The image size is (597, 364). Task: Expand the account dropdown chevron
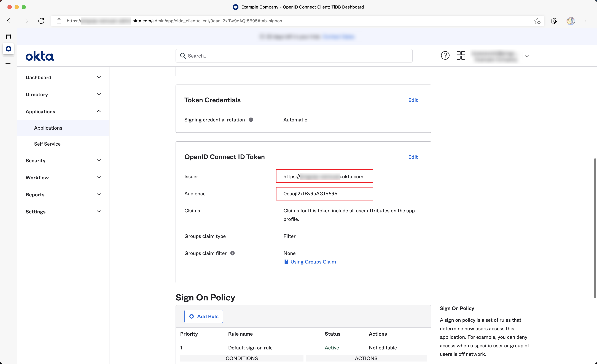point(526,56)
